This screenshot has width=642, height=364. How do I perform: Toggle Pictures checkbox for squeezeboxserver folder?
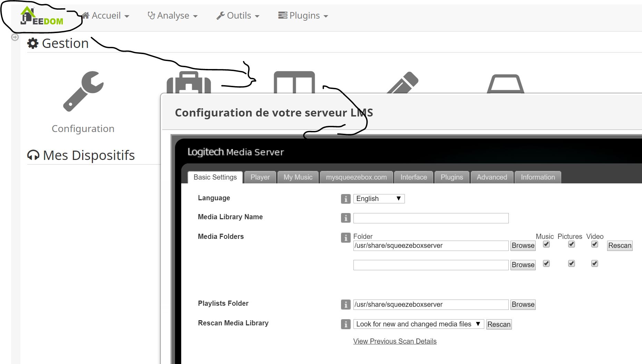coord(572,244)
